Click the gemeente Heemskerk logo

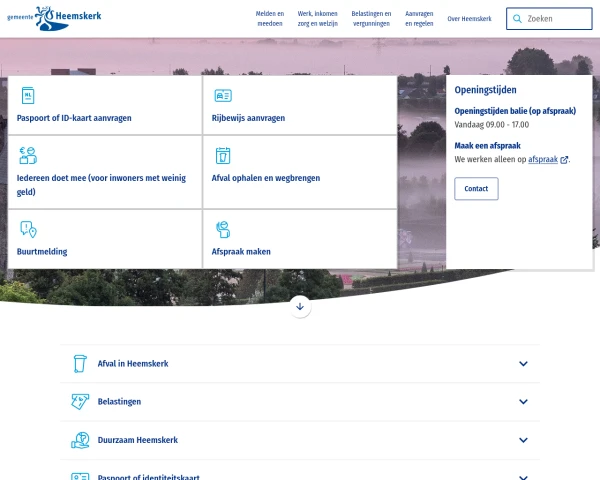tap(54, 18)
